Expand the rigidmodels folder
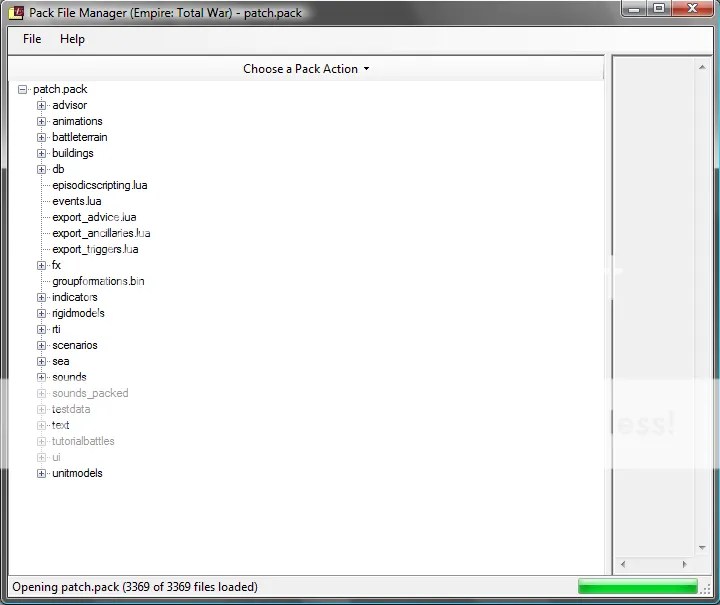 pos(41,314)
